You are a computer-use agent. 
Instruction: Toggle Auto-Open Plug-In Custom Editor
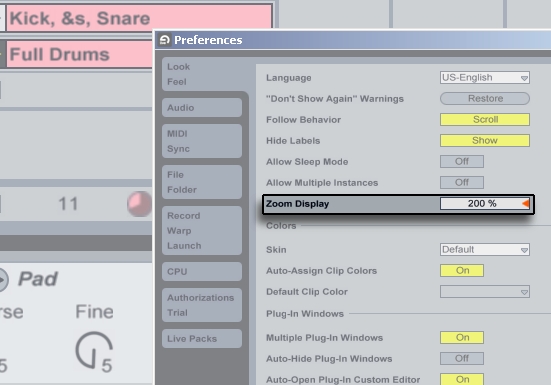(x=462, y=379)
